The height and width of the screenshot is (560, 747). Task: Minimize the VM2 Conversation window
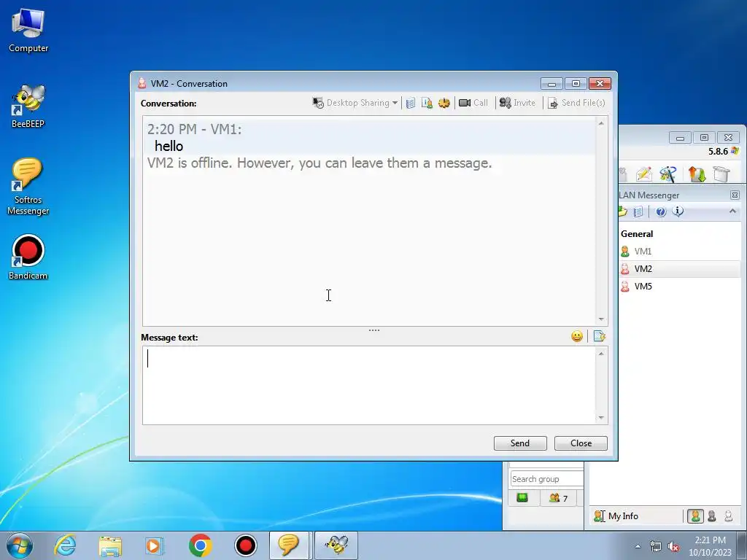click(x=551, y=84)
